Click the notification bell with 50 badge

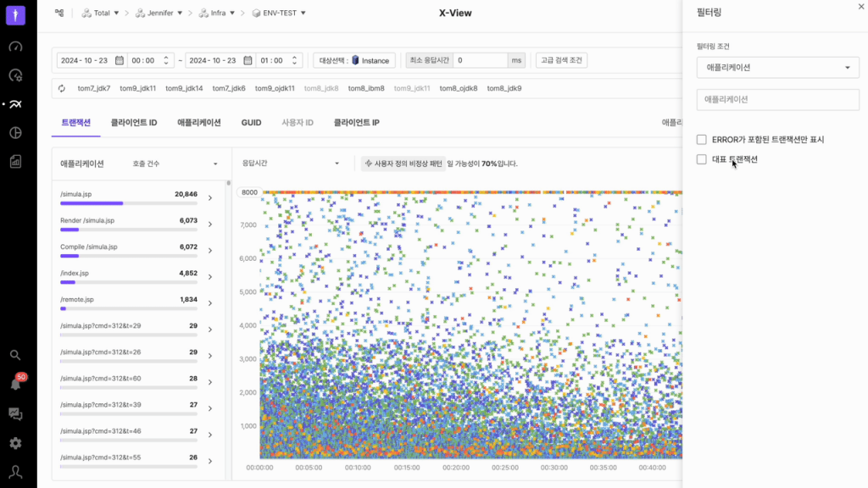click(x=15, y=384)
